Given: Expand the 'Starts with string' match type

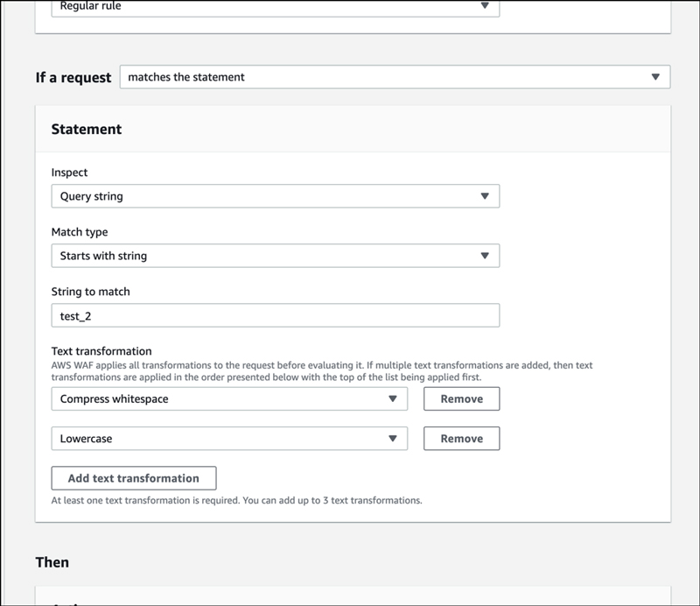Looking at the screenshot, I should pyautogui.click(x=275, y=256).
